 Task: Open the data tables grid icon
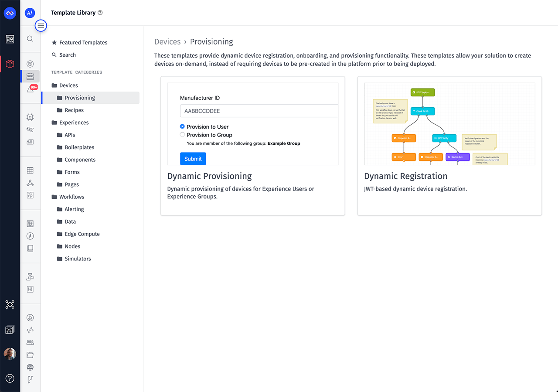coord(30,170)
